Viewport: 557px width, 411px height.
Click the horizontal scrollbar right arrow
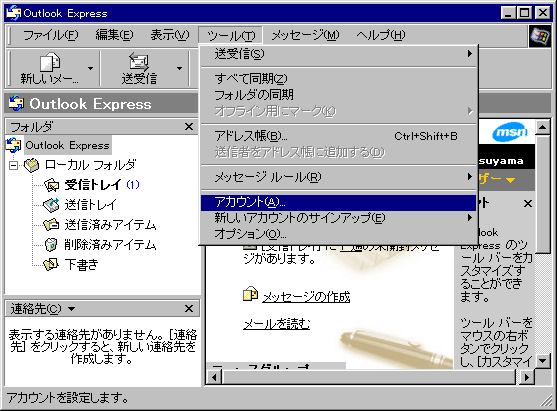(x=526, y=377)
